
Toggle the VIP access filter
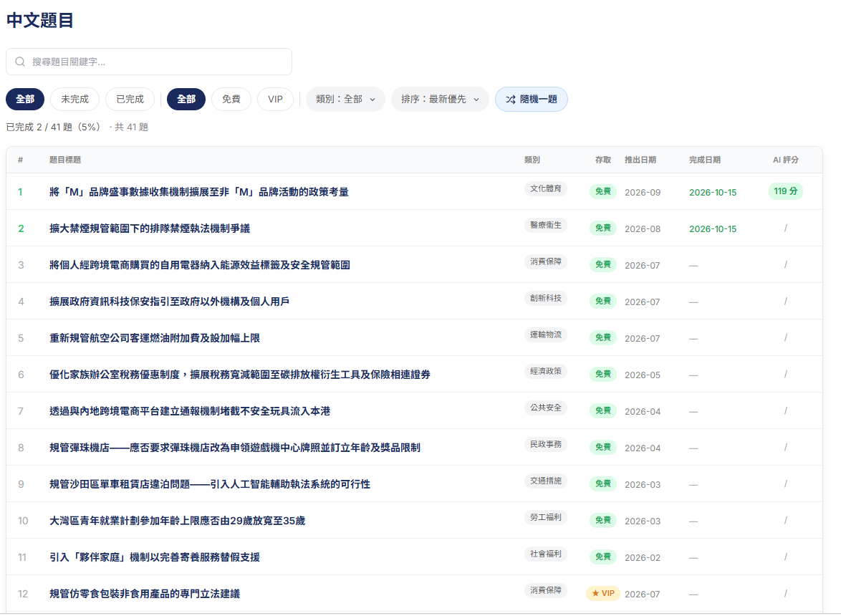coord(275,99)
